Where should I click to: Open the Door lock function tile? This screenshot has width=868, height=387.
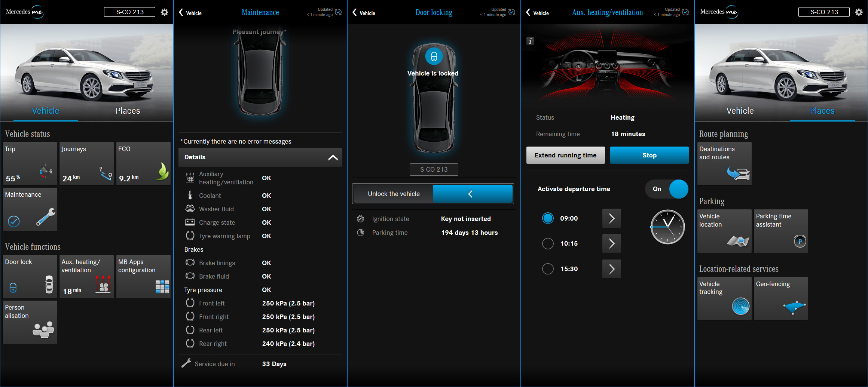point(30,277)
